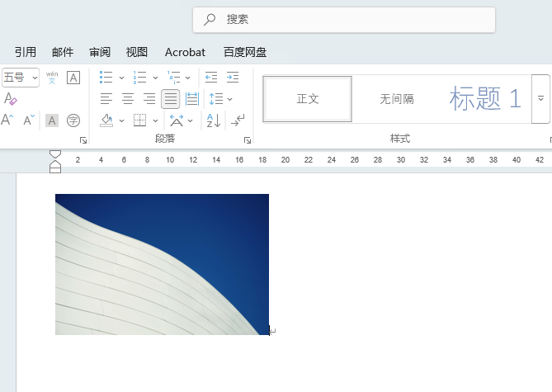Click in the 搜索 search box

344,20
